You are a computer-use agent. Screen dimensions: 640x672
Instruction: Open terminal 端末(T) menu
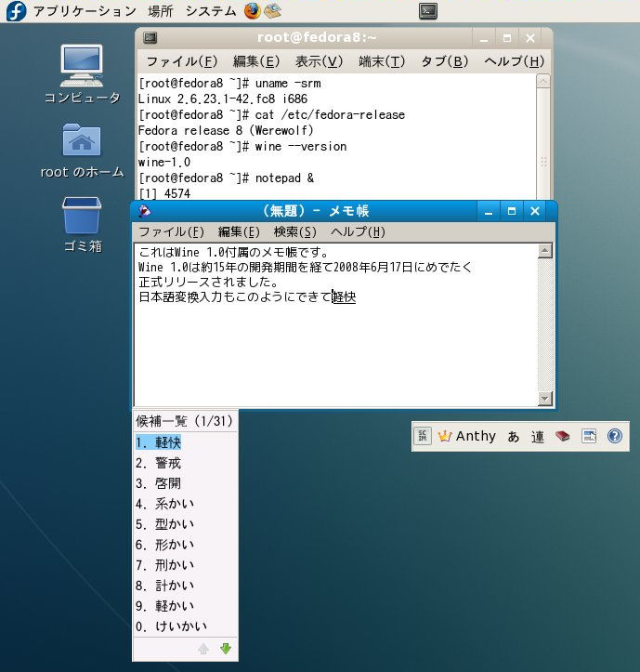click(x=381, y=61)
